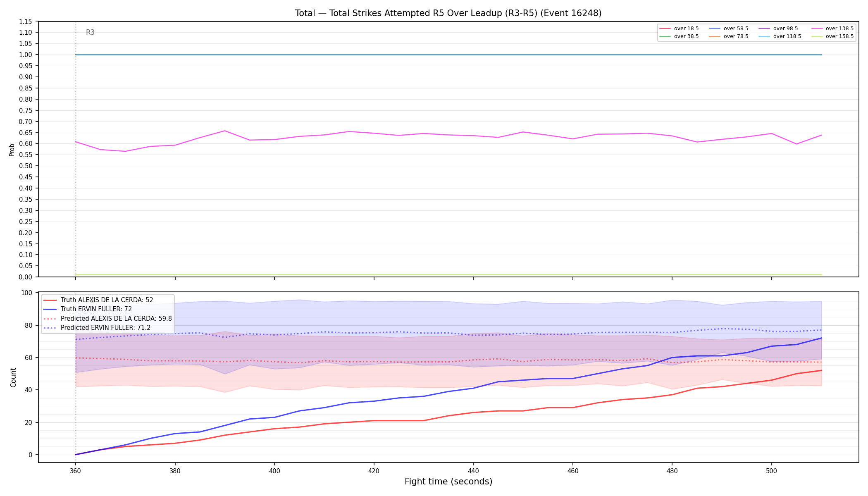Click the 'Count' y-axis label
The width and height of the screenshot is (868, 496).
point(13,377)
